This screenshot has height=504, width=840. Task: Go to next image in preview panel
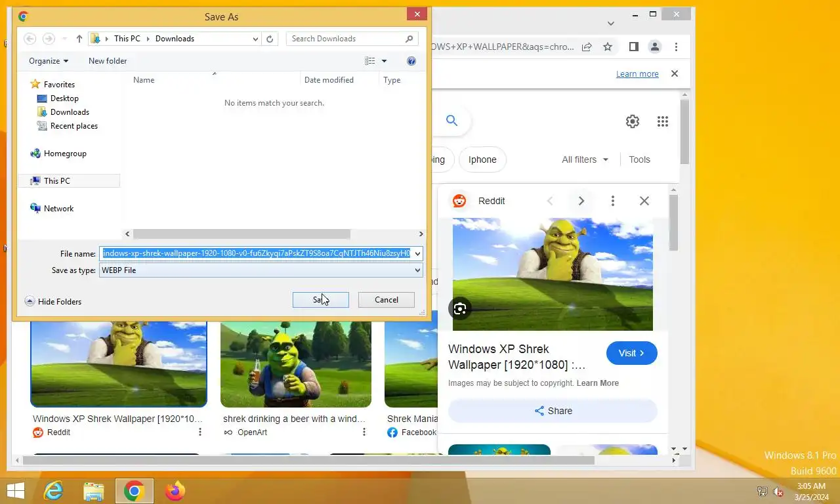(x=581, y=201)
